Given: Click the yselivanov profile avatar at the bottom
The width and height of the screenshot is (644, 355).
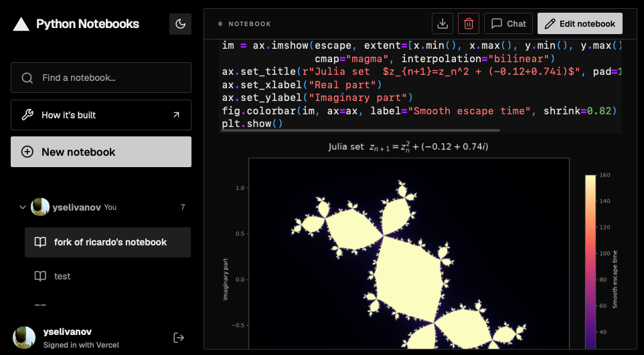Looking at the screenshot, I should pyautogui.click(x=24, y=338).
